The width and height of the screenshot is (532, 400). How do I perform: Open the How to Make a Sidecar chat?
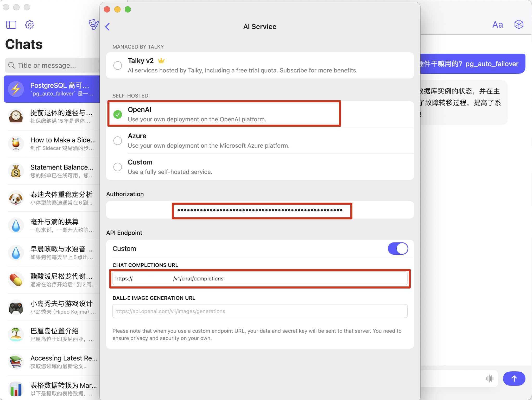[52, 143]
